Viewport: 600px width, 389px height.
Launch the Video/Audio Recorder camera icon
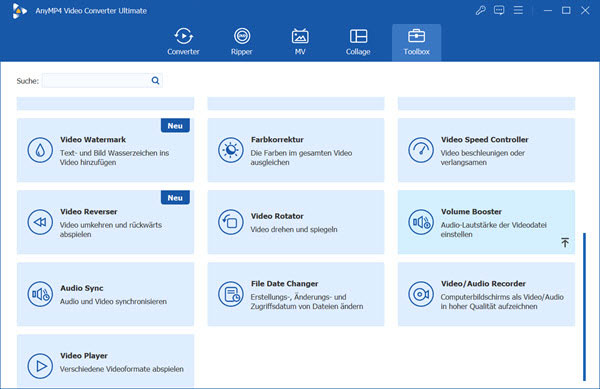tap(421, 294)
